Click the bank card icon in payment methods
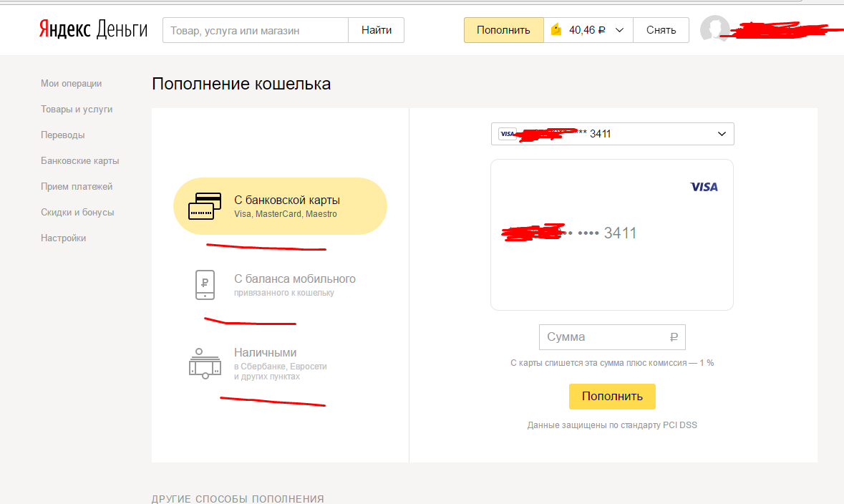The image size is (844, 504). [205, 206]
